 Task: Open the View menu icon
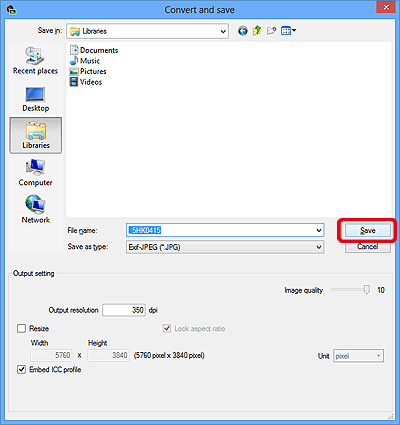[288, 31]
